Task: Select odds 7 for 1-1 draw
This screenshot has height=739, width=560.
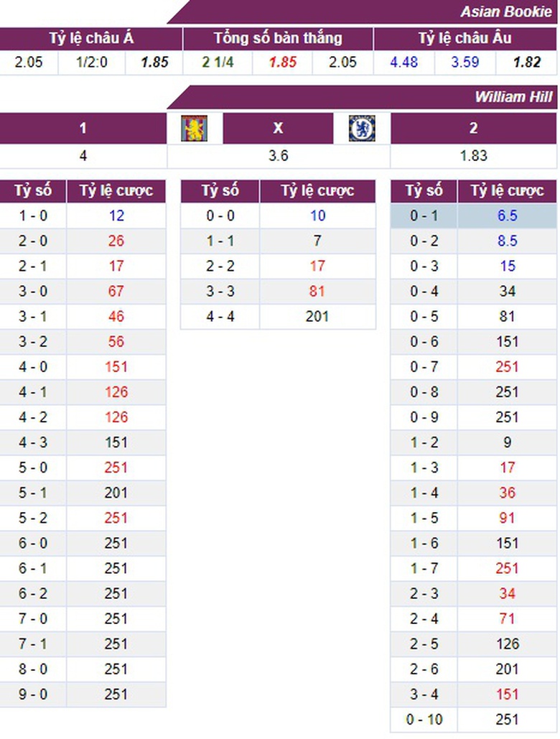Action: pyautogui.click(x=317, y=241)
